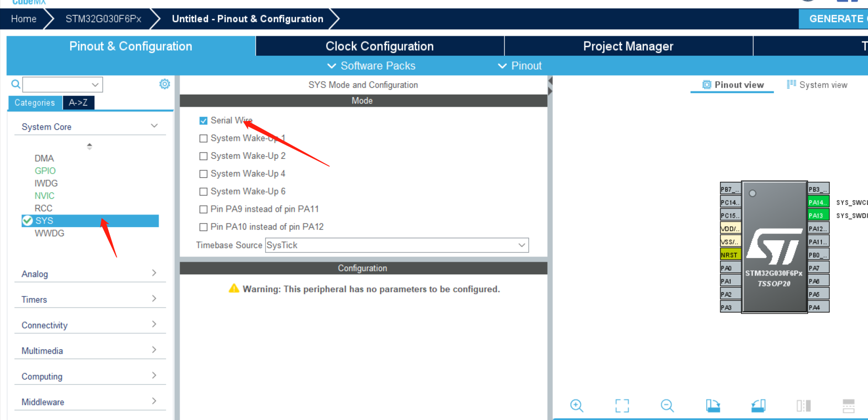This screenshot has width=868, height=420.
Task: Switch to the Clock Configuration tab
Action: click(380, 46)
